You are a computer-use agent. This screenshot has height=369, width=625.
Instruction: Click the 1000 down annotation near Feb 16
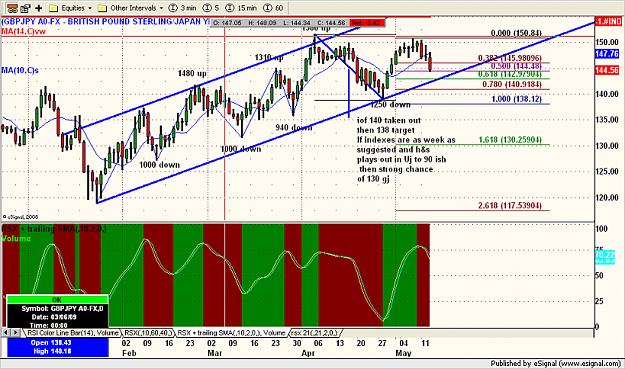[x=159, y=165]
